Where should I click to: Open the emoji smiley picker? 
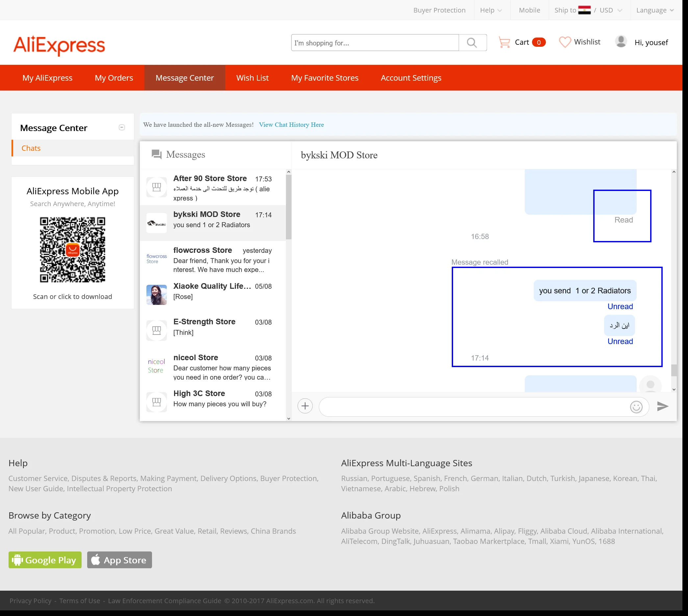tap(636, 407)
